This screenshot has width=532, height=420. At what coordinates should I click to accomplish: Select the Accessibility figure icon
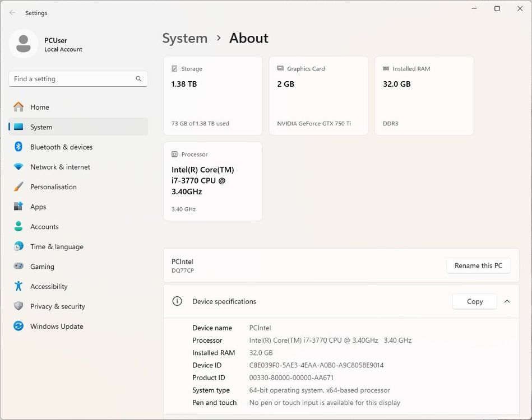(18, 286)
